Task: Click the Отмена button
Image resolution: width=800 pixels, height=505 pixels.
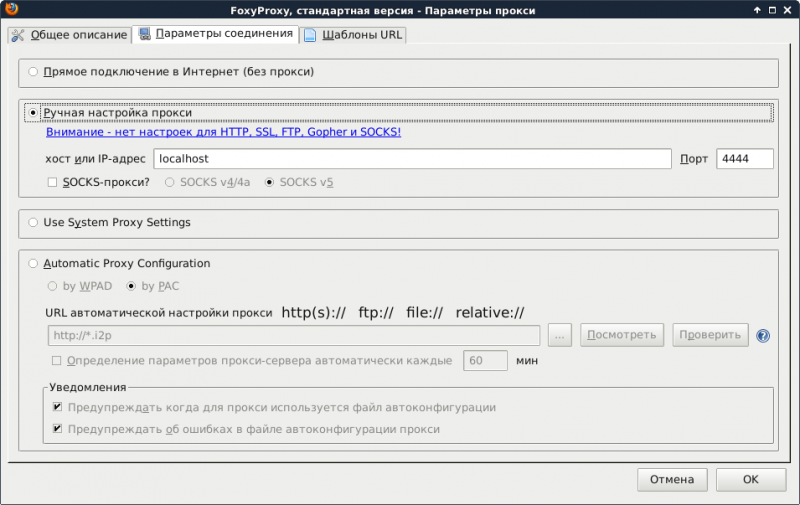Action: click(x=672, y=479)
